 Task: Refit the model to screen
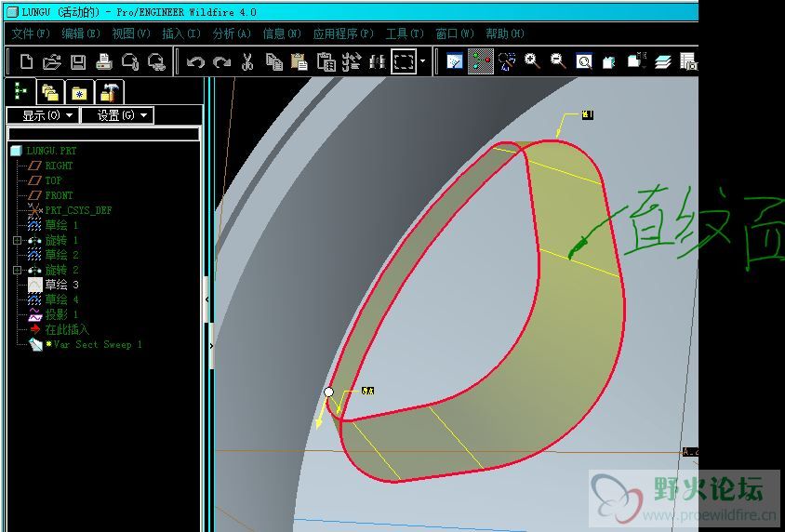tap(584, 61)
